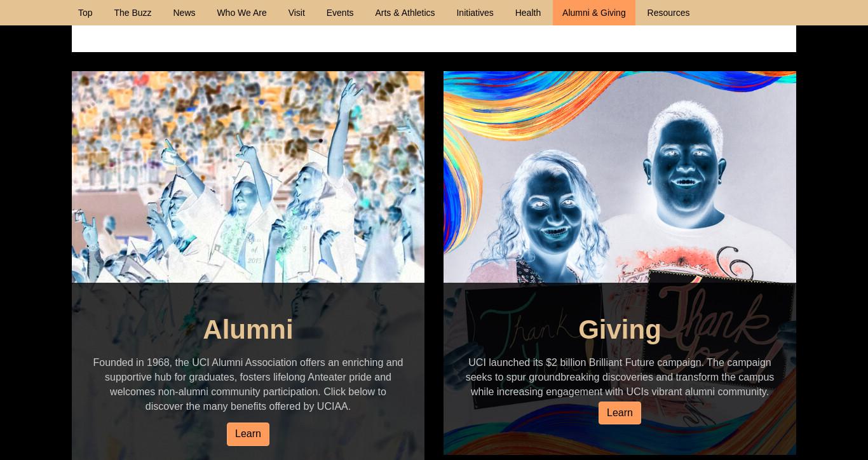The height and width of the screenshot is (460, 868).
Task: Click the Alumni heading
Action: click(x=248, y=330)
